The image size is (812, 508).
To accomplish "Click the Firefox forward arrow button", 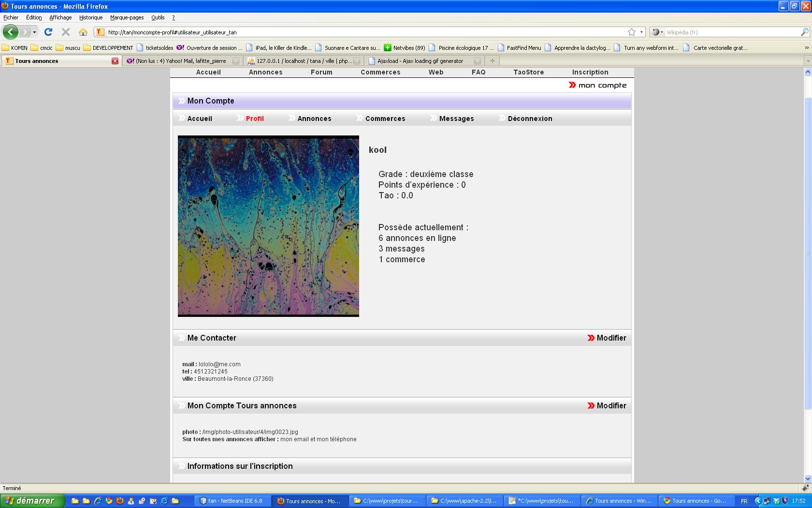I will 25,32.
